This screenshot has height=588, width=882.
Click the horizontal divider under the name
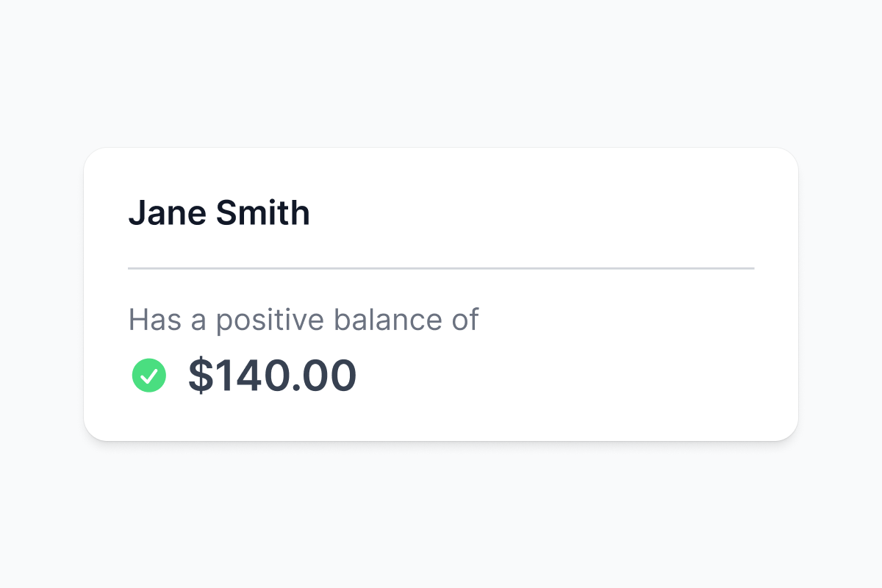441,268
